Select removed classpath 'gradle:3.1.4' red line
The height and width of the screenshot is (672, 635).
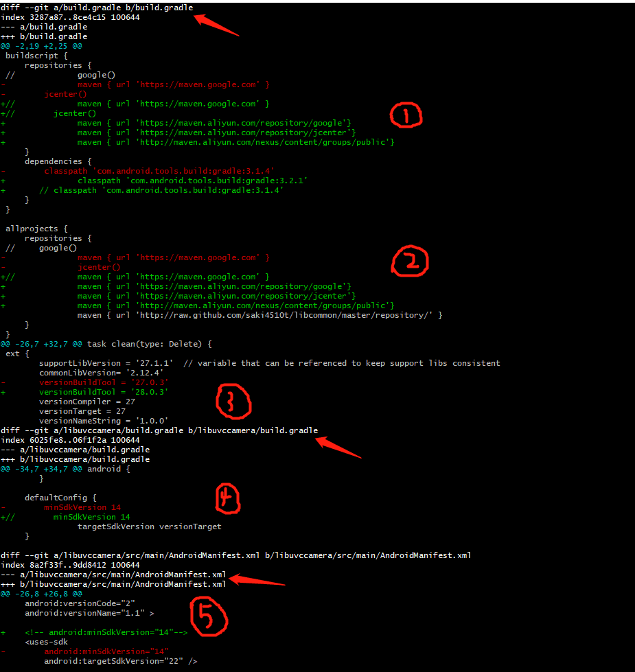(x=137, y=171)
